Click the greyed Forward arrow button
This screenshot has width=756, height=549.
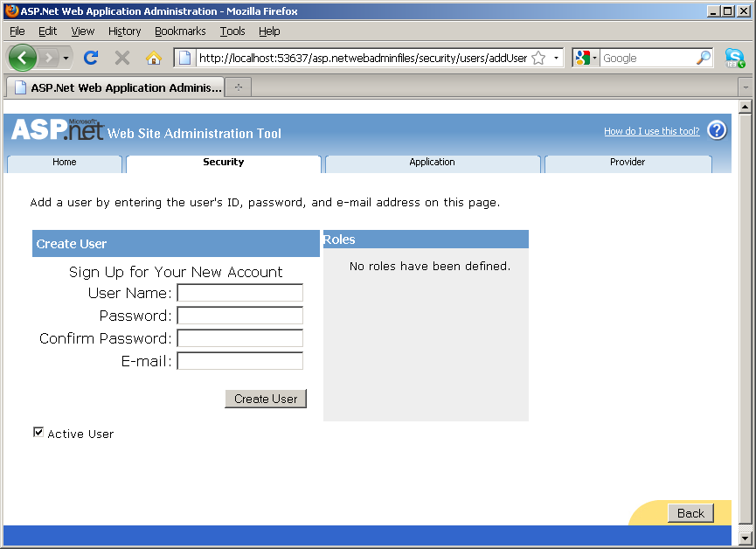pos(48,59)
